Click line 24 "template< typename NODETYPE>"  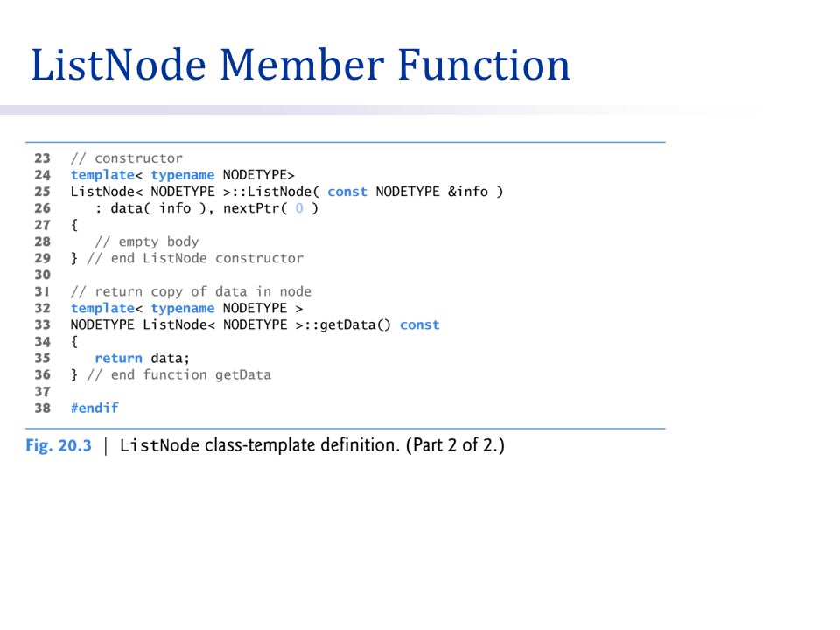182,175
